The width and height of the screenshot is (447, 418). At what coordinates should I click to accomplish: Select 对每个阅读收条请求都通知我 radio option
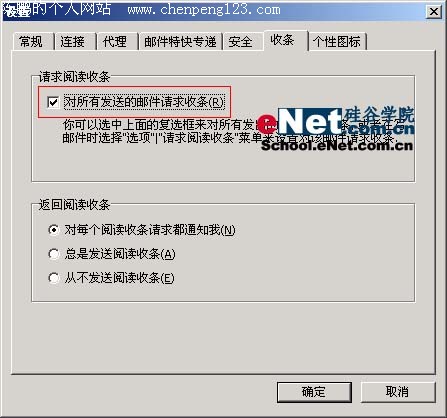[54, 230]
